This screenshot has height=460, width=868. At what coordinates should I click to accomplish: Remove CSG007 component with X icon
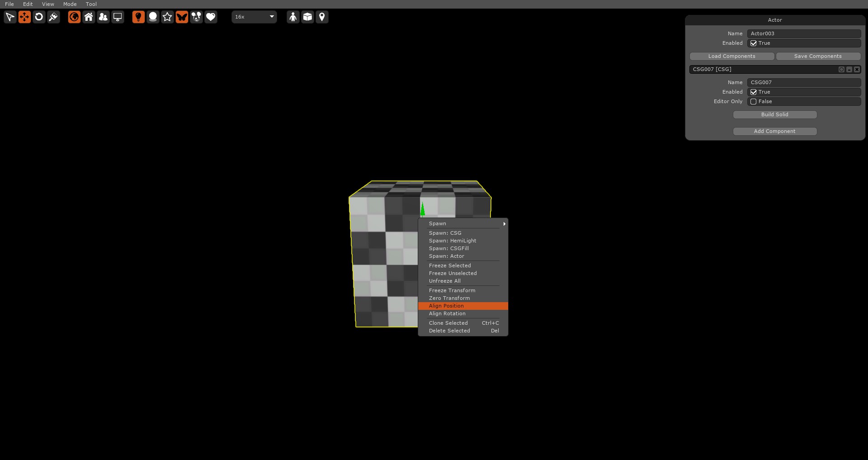857,70
